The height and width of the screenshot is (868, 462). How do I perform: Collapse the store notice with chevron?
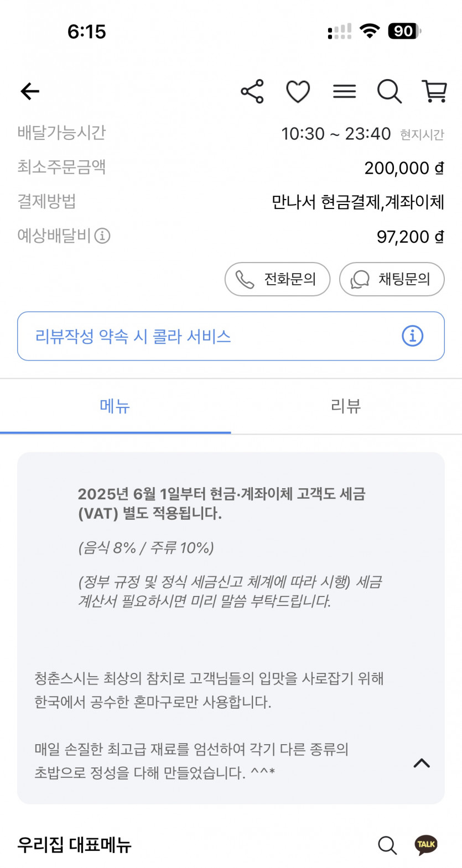[422, 764]
